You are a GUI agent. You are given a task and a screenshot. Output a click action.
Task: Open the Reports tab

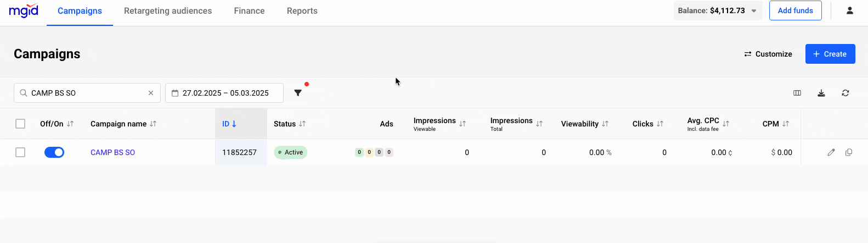[x=302, y=11]
